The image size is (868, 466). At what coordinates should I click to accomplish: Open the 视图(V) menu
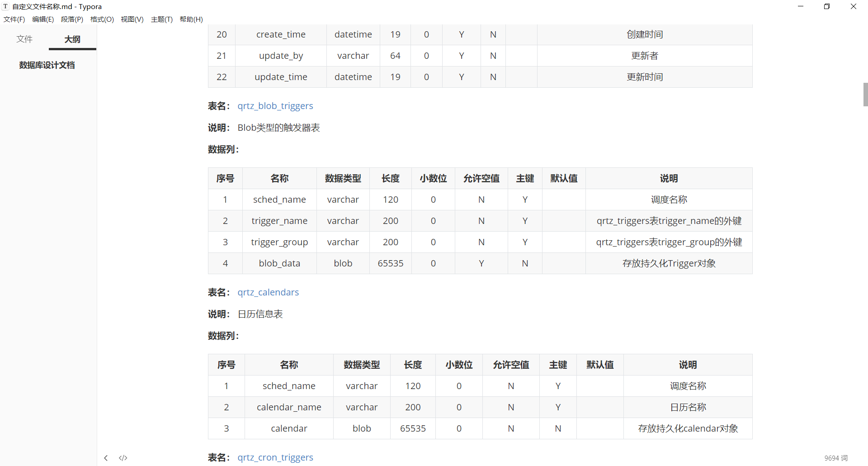coord(132,19)
